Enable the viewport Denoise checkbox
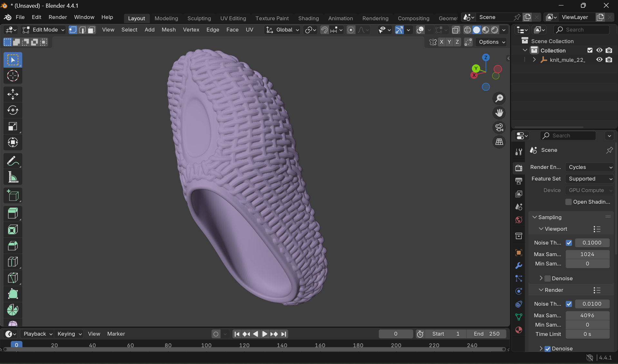The image size is (618, 364). click(x=547, y=278)
